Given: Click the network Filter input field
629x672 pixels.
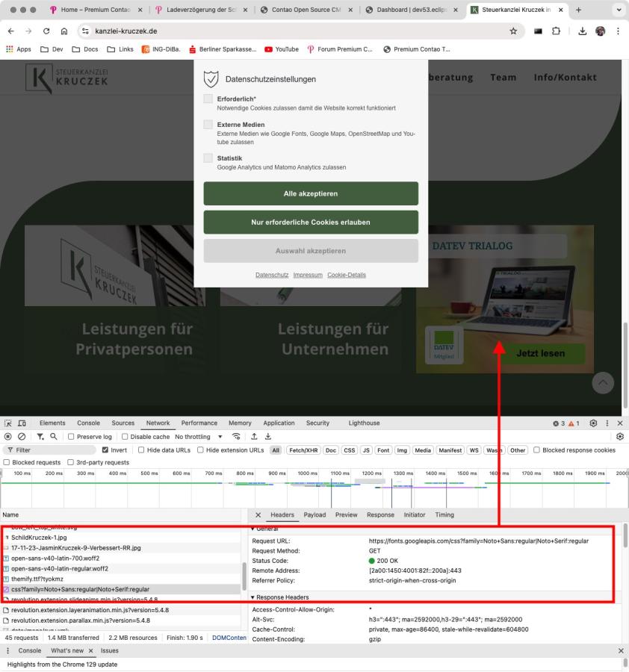Looking at the screenshot, I should tap(49, 450).
